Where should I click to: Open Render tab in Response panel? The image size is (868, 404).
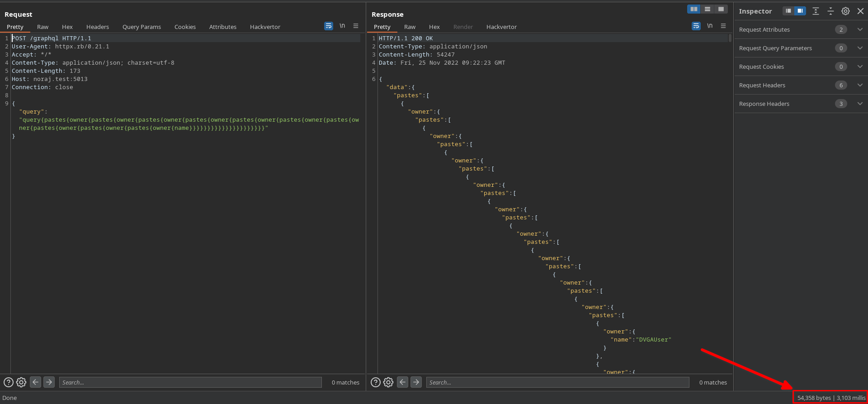coord(463,27)
